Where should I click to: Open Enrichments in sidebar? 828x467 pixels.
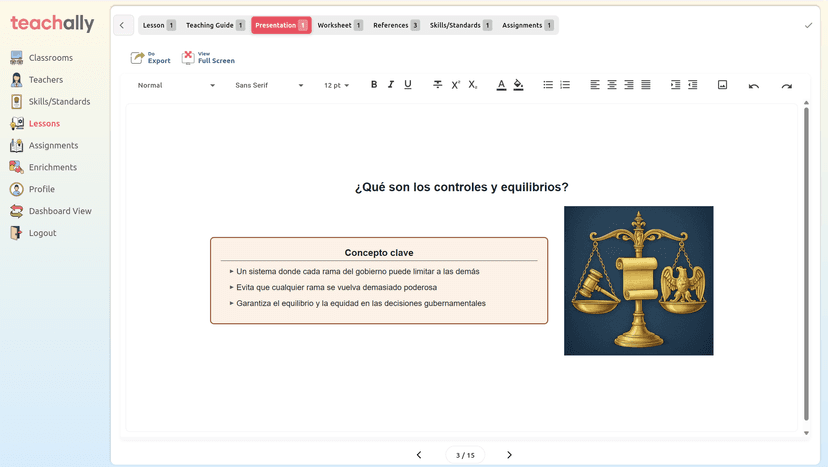click(x=43, y=167)
